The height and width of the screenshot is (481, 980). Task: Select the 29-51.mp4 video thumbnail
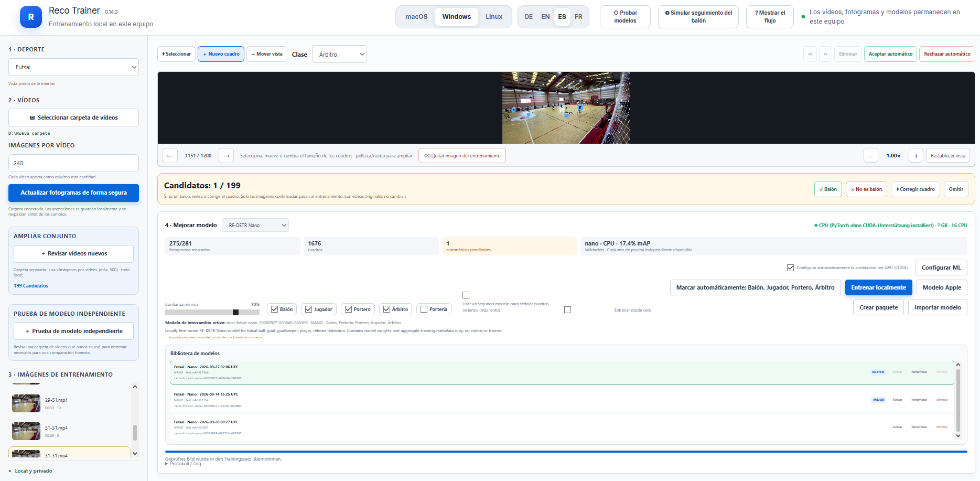[26, 403]
